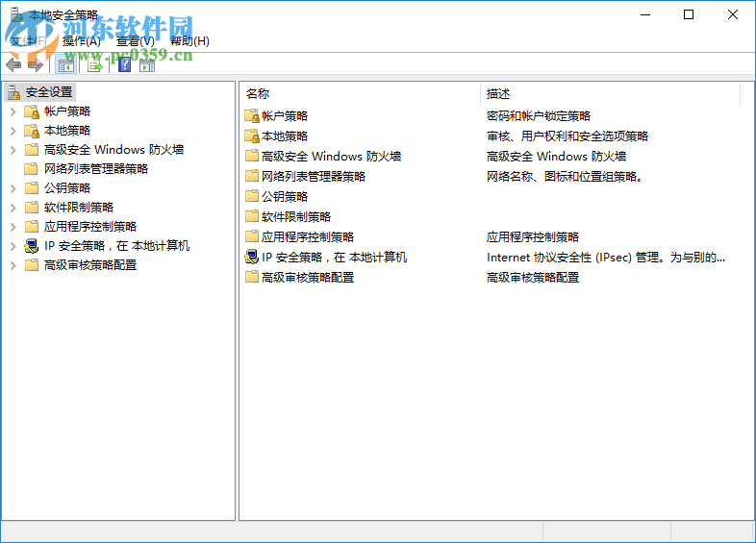Expand the 高级审核策略配置 tree node
This screenshot has width=756, height=543.
pyautogui.click(x=13, y=265)
